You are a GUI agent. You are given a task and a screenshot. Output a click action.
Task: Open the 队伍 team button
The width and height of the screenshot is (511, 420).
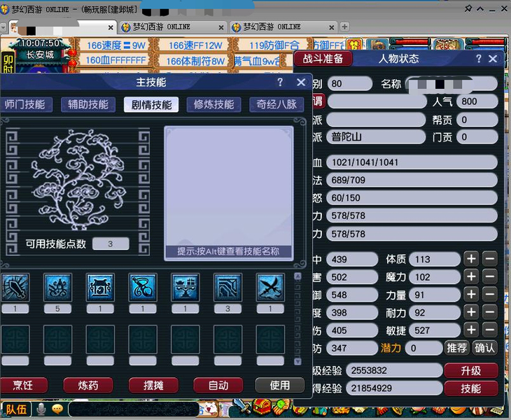pos(16,409)
